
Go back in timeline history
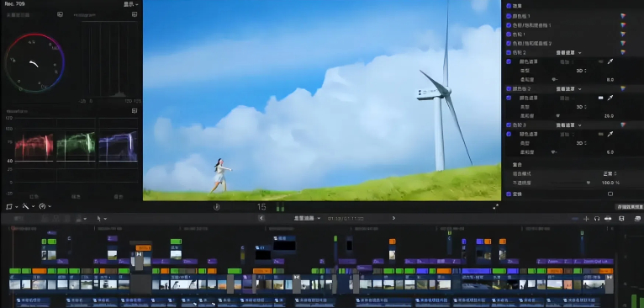click(261, 218)
